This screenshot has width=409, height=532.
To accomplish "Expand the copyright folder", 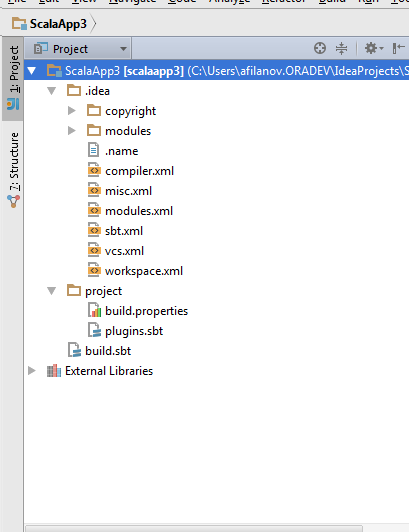I will click(x=72, y=110).
